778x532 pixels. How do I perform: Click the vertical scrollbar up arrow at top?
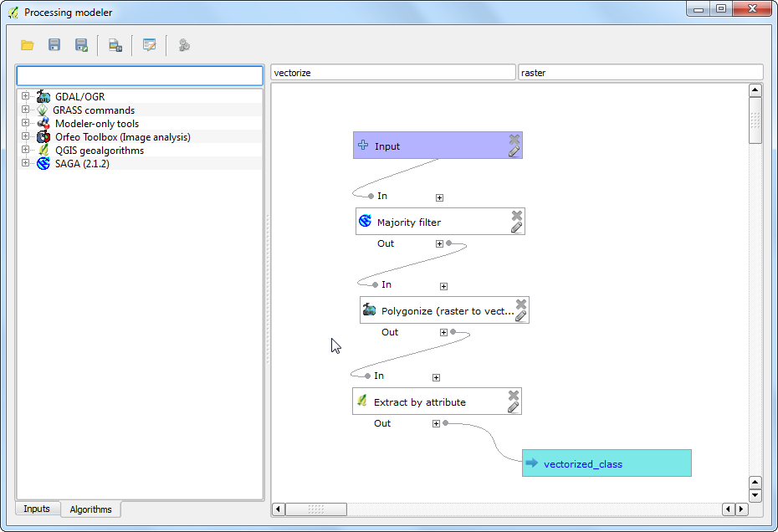tap(755, 90)
